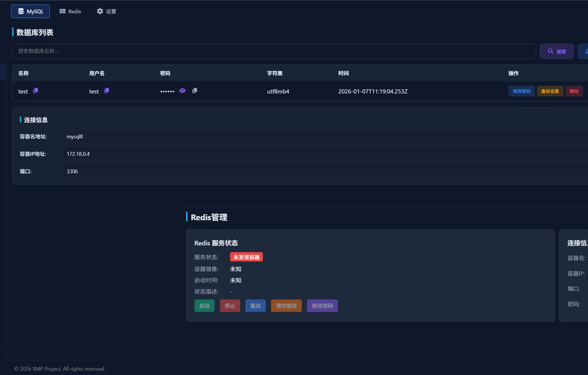Click the 搜索 search button
Image resolution: width=588 pixels, height=375 pixels.
tap(557, 51)
